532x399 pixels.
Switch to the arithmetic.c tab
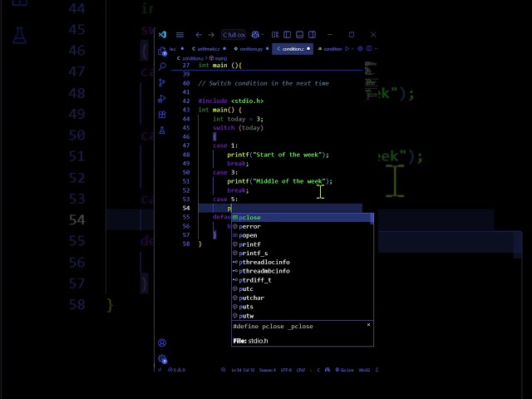pos(209,49)
